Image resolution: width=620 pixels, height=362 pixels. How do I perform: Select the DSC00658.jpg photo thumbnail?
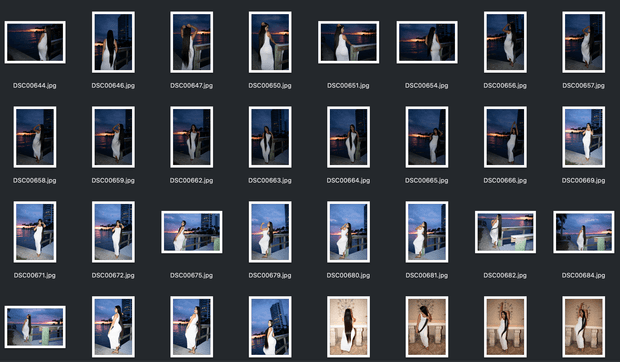coord(35,137)
